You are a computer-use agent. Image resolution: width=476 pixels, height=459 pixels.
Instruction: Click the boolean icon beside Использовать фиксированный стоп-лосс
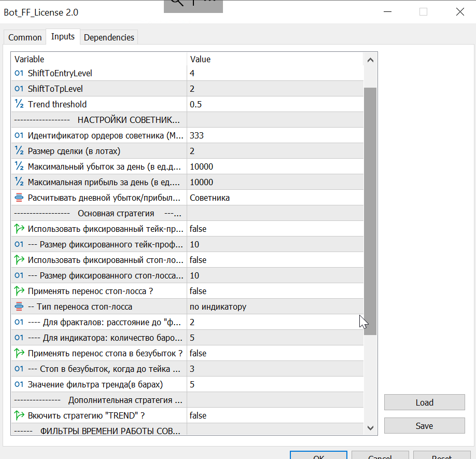click(x=19, y=260)
